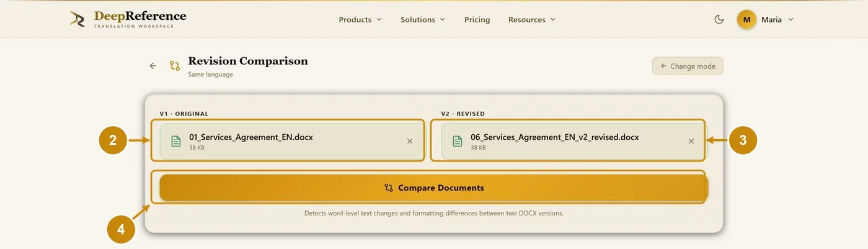Image resolution: width=868 pixels, height=249 pixels.
Task: Click the document icon for 06_Services_Agreement_EN_v2_revised.docx
Action: coord(458,142)
